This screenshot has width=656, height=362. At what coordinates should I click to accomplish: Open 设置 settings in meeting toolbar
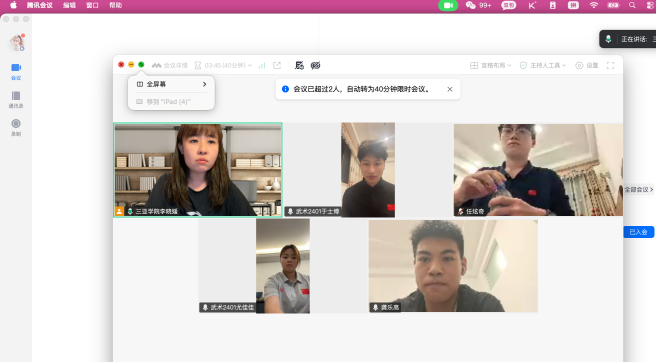587,65
